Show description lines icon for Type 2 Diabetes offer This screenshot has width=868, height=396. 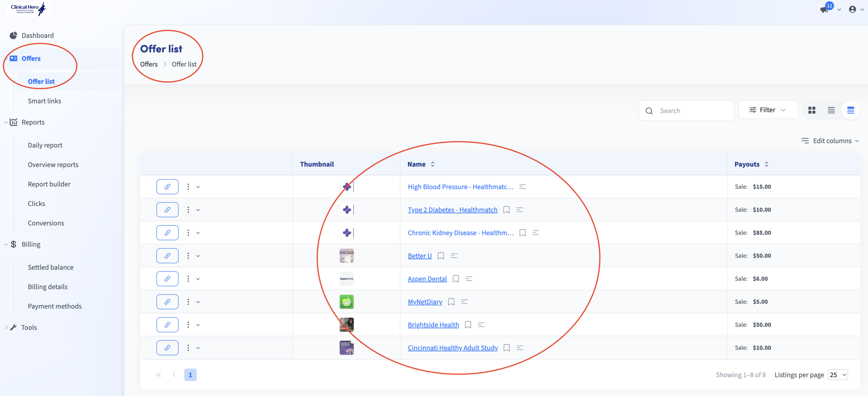click(520, 210)
